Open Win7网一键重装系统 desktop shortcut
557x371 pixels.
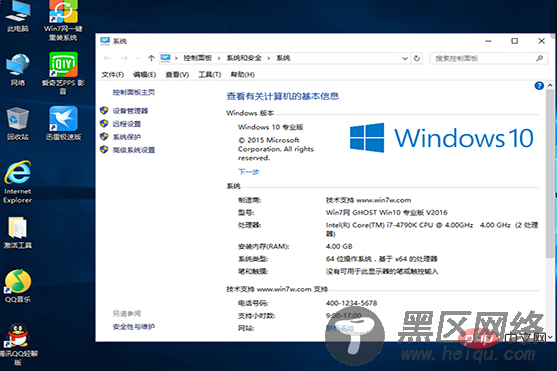[63, 21]
